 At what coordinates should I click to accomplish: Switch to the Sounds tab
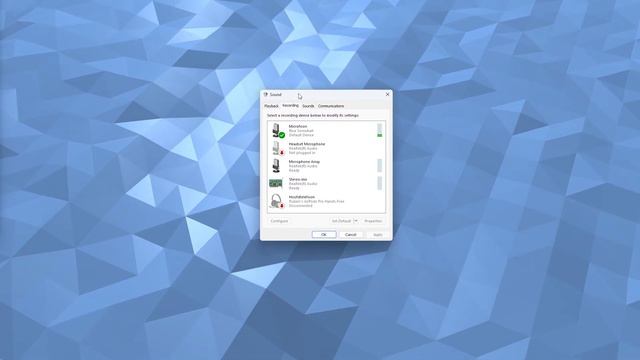(308, 106)
